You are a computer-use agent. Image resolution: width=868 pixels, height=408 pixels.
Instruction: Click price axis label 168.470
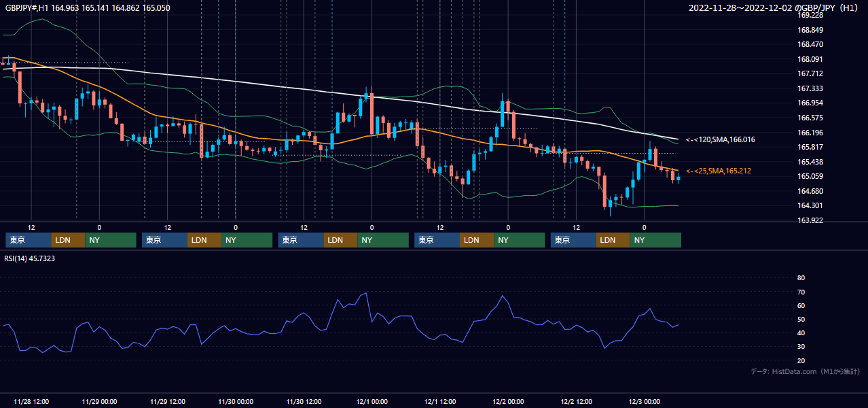810,45
